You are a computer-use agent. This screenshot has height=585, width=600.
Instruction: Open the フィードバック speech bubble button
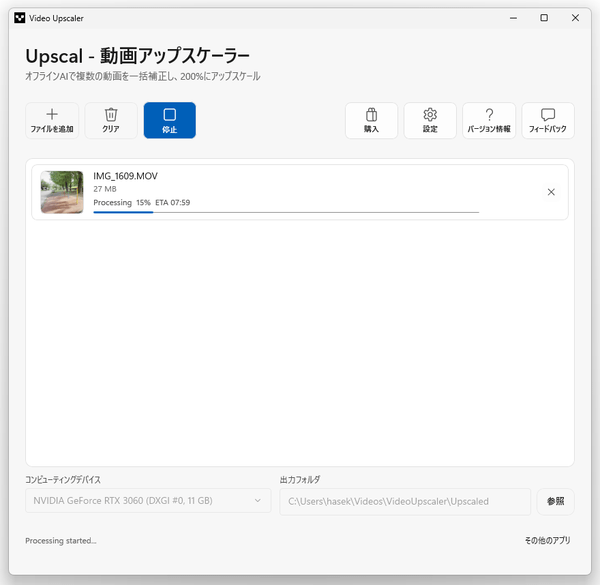tap(548, 121)
